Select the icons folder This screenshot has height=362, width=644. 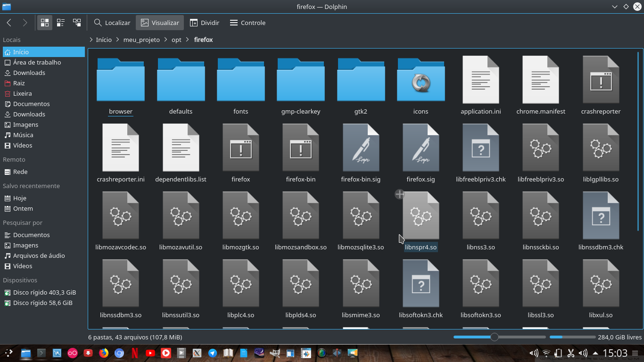421,79
